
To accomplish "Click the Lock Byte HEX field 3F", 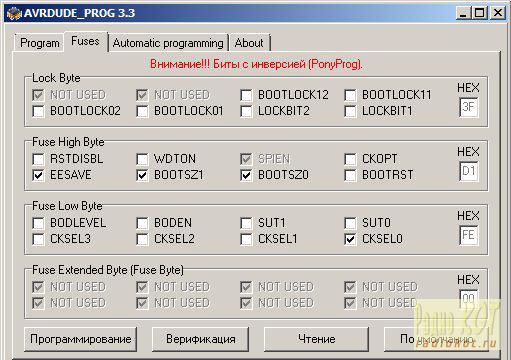I will (468, 107).
